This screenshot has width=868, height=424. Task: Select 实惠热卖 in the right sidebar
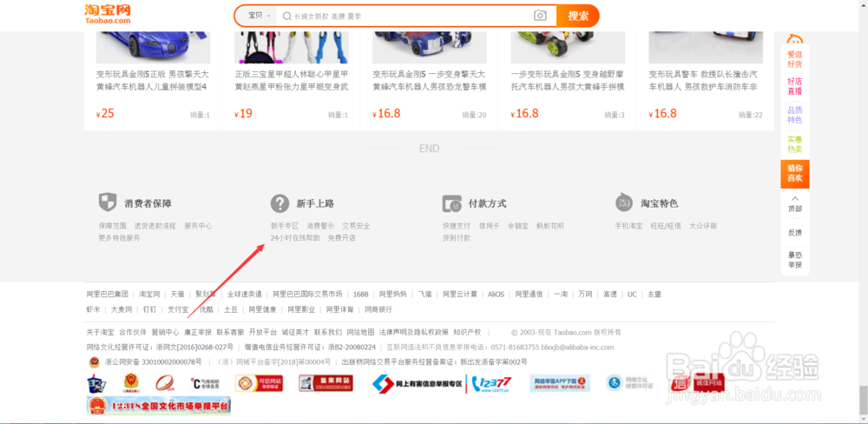coord(795,144)
